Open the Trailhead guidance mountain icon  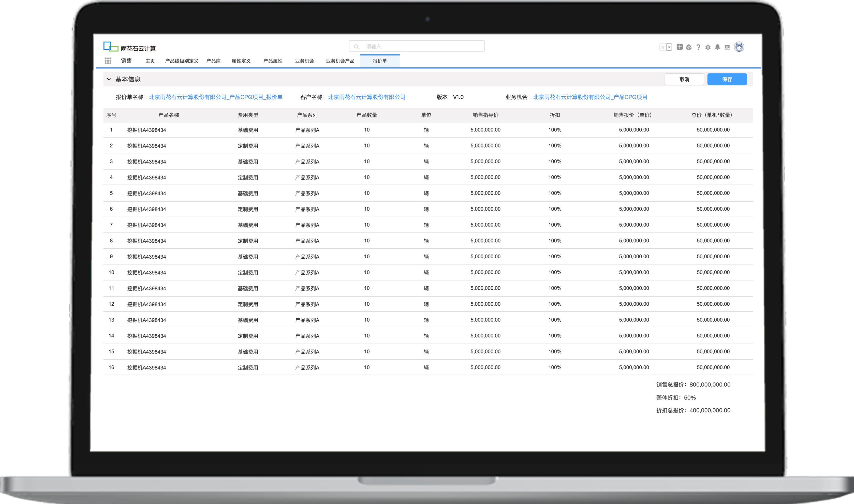(689, 47)
